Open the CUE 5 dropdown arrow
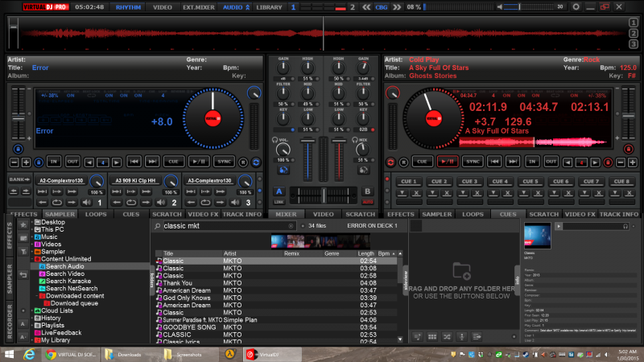The image size is (644, 362). tap(524, 193)
